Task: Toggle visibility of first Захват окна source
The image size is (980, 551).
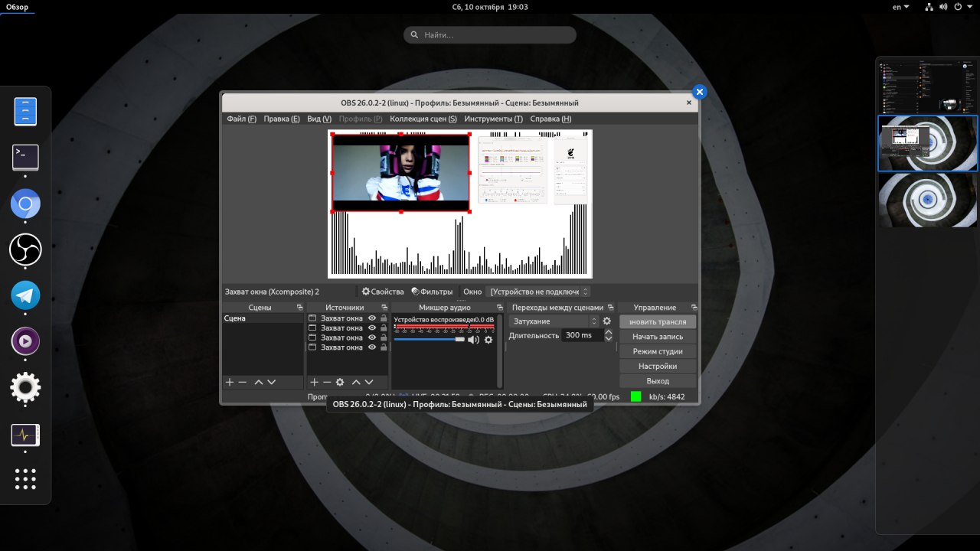Action: coord(372,318)
